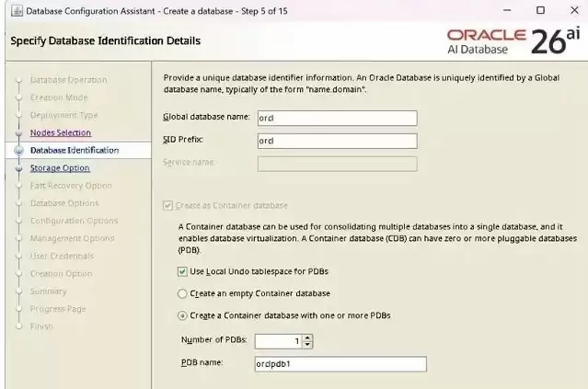Click the Service name field
Image resolution: width=588 pixels, height=389 pixels.
click(337, 164)
